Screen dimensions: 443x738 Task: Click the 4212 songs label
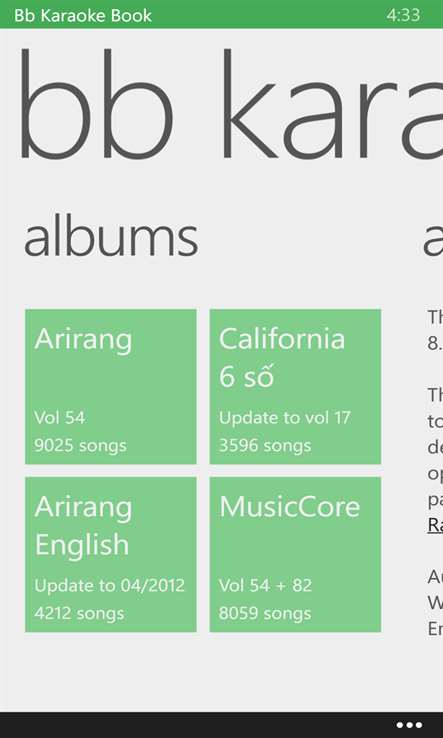click(79, 613)
